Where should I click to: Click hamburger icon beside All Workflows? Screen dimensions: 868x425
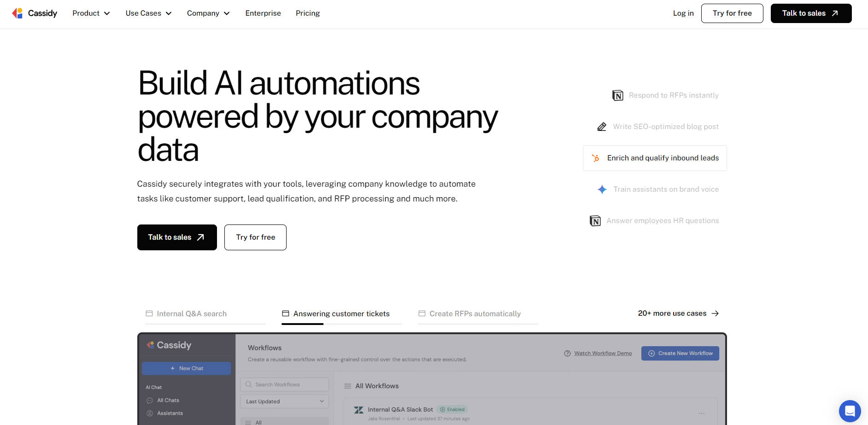348,386
